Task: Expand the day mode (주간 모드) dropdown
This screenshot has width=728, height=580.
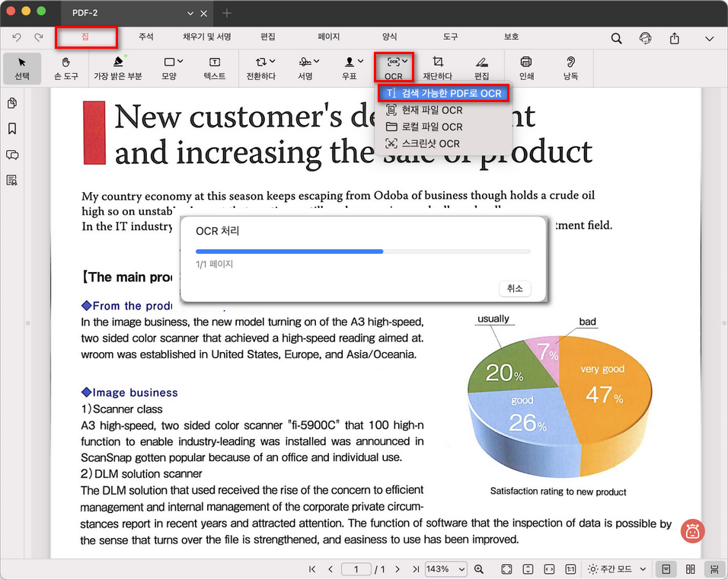Action: pos(617,569)
